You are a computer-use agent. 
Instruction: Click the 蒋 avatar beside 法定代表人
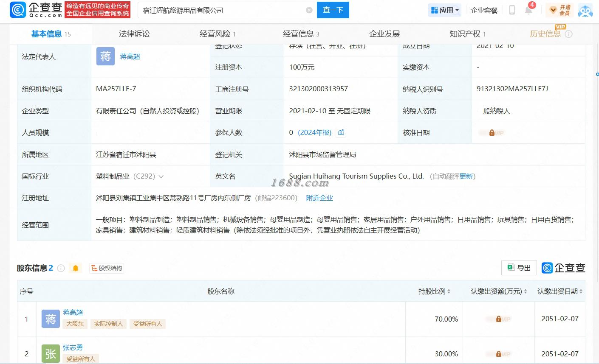coord(105,56)
